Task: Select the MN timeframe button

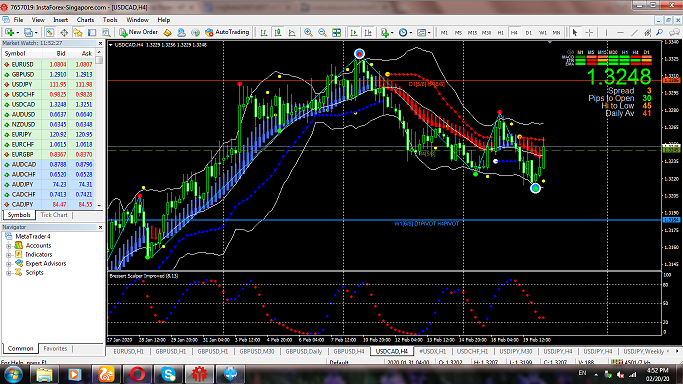Action: pyautogui.click(x=556, y=33)
